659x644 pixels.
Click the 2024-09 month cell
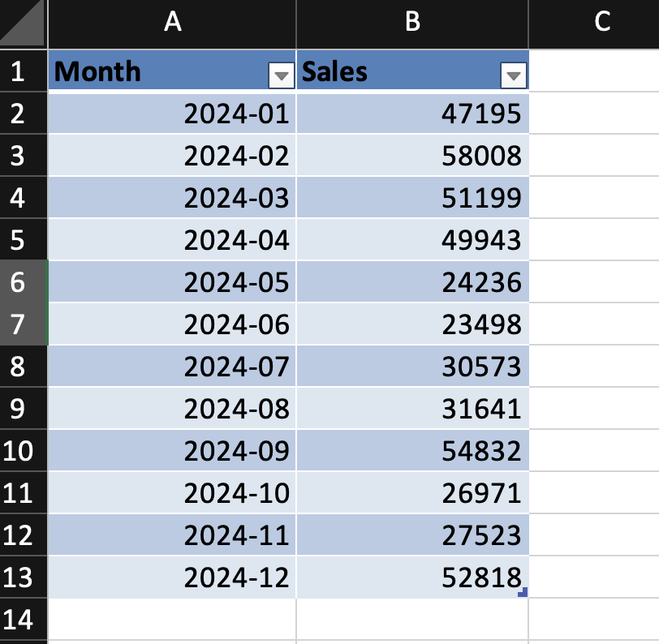click(172, 450)
